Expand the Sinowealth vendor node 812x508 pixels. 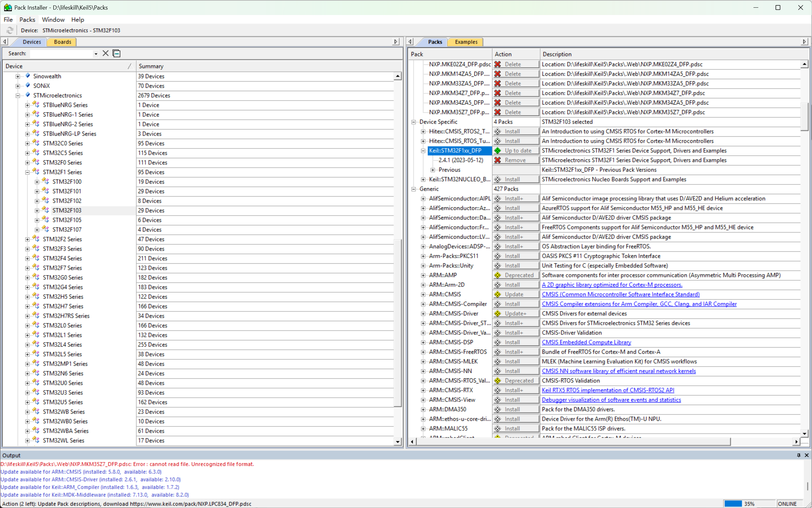18,76
